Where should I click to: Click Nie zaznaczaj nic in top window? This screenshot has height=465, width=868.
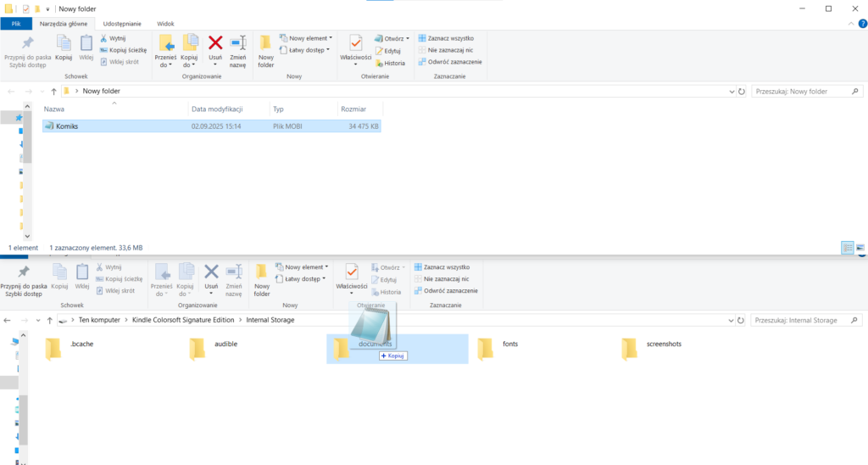(446, 50)
